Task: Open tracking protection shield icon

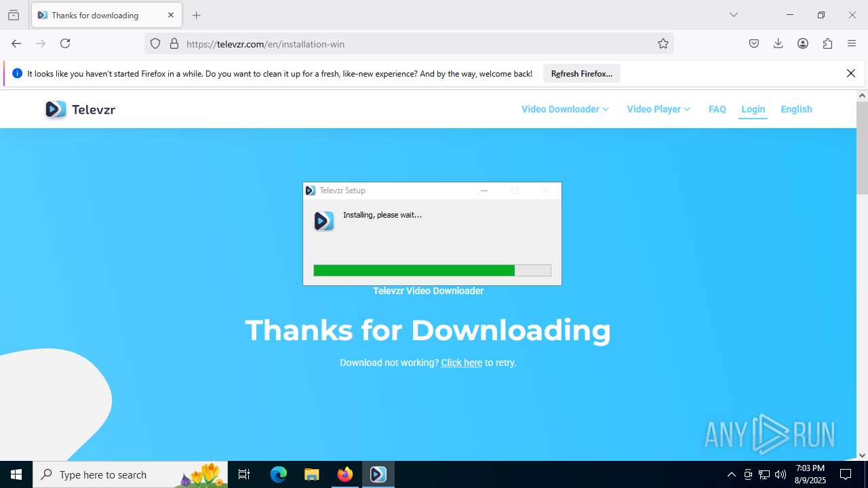Action: 155,43
